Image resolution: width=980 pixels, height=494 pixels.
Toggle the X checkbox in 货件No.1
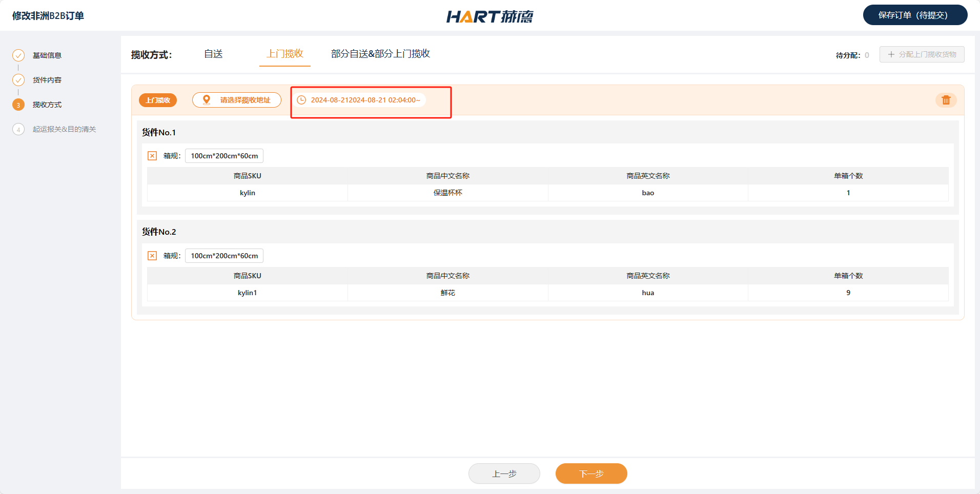pyautogui.click(x=152, y=156)
